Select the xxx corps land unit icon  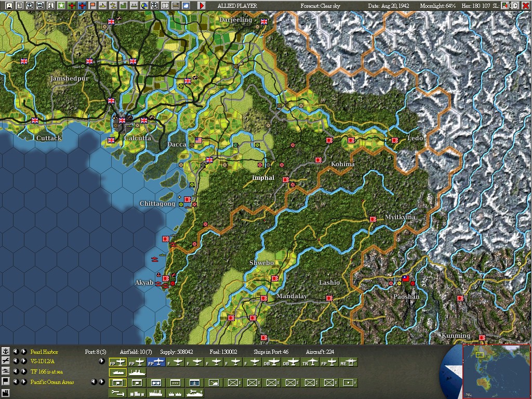click(176, 383)
